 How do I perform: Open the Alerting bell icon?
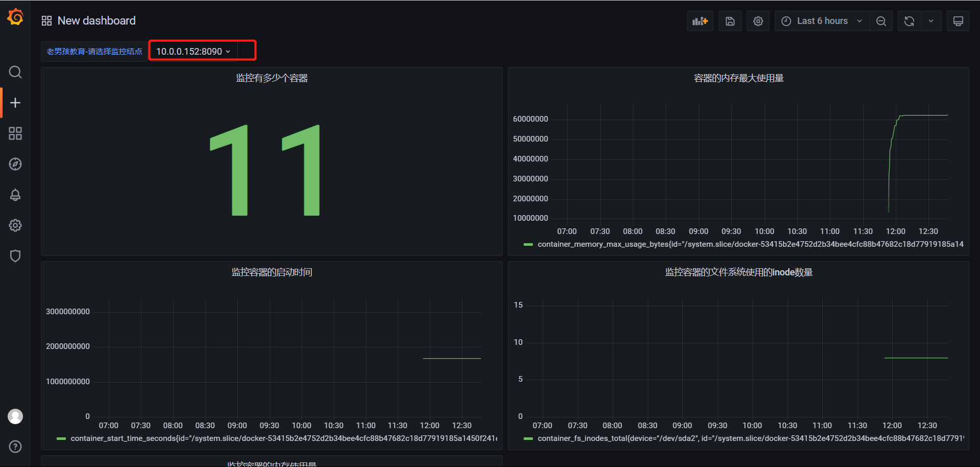point(15,195)
